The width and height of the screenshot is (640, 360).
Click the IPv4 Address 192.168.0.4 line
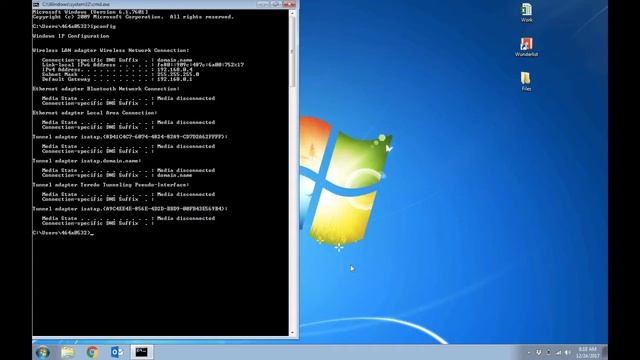click(117, 70)
